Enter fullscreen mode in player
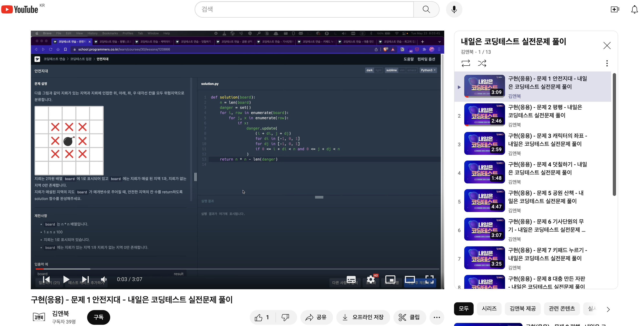Viewport: 644px width, 326px height. point(429,279)
